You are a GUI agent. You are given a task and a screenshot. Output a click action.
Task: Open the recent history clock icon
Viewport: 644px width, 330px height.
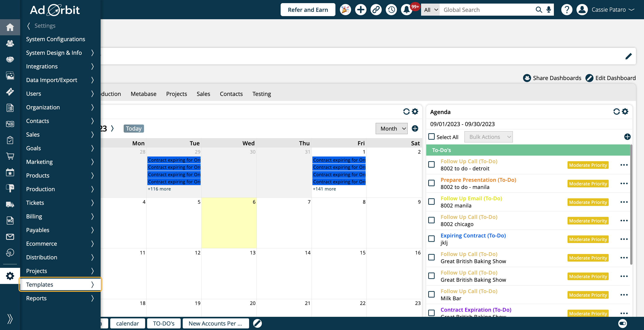(391, 10)
